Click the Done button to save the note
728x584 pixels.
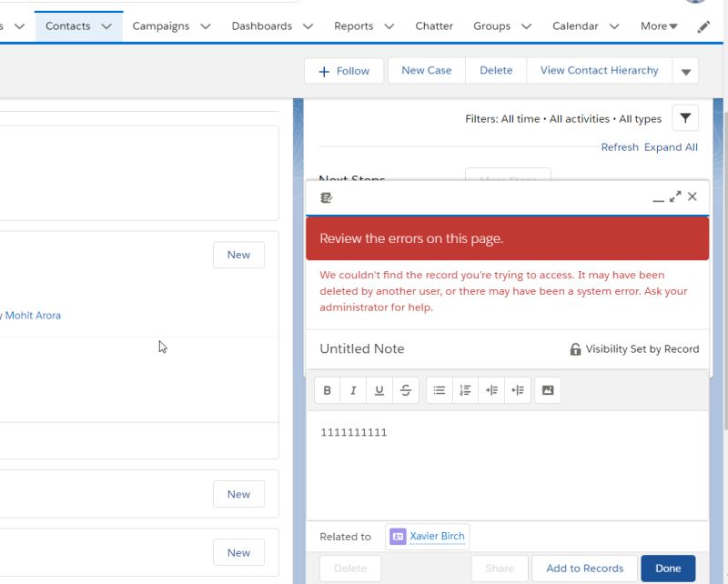click(x=668, y=567)
